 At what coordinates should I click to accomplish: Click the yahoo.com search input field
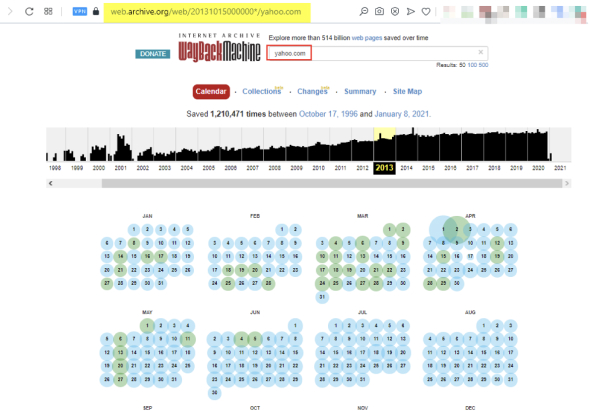pyautogui.click(x=377, y=53)
